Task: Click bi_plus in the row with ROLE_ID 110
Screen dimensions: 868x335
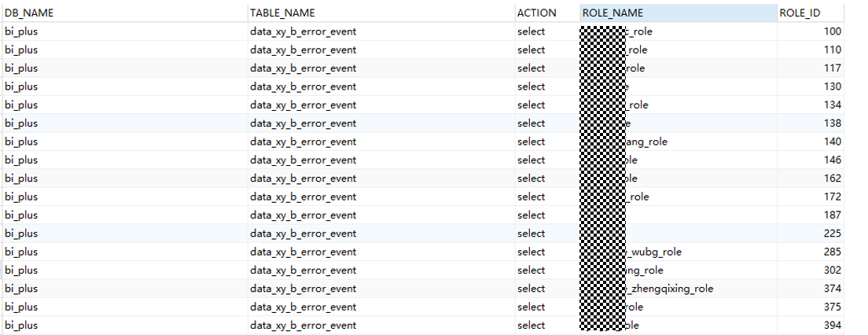Action: [21, 50]
